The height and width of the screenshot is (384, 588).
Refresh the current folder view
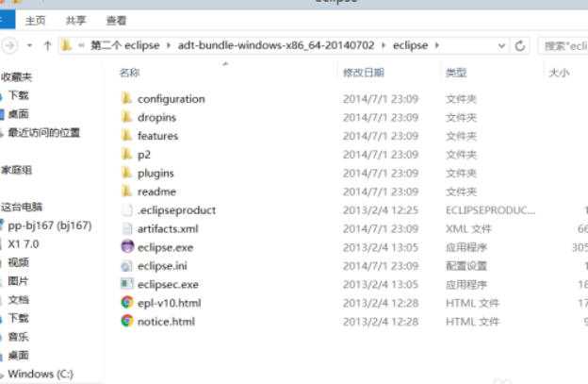pos(520,46)
